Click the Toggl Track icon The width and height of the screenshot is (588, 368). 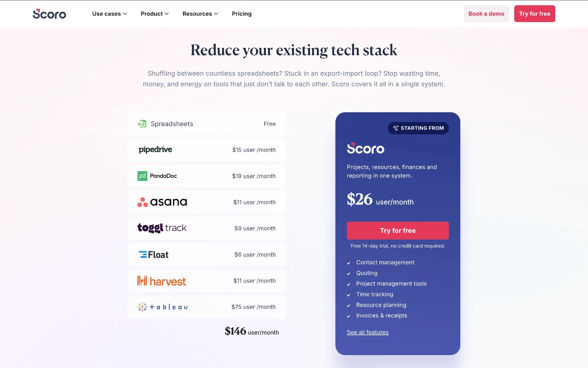[162, 228]
